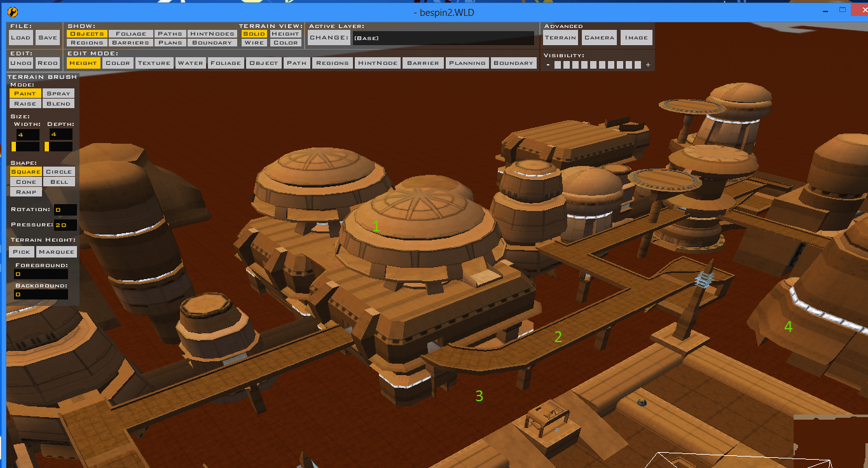Select Solid terrain view
Viewport: 868px width, 468px height.
[254, 34]
